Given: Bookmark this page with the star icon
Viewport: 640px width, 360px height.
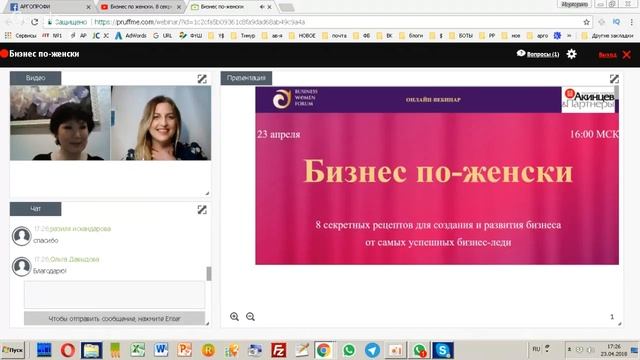Looking at the screenshot, I should click(587, 22).
